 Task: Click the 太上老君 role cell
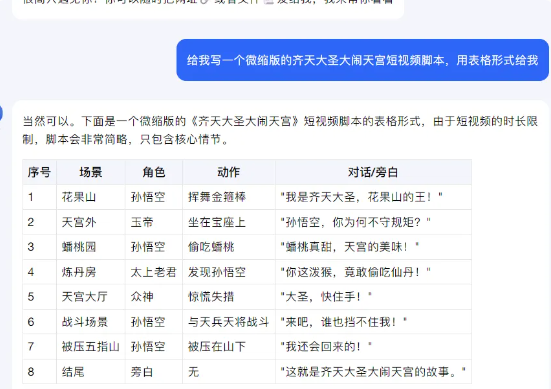[154, 272]
